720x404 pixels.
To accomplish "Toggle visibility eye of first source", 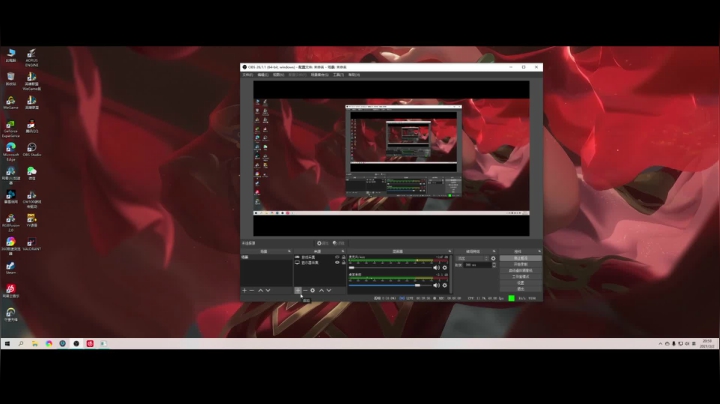I will tap(337, 257).
